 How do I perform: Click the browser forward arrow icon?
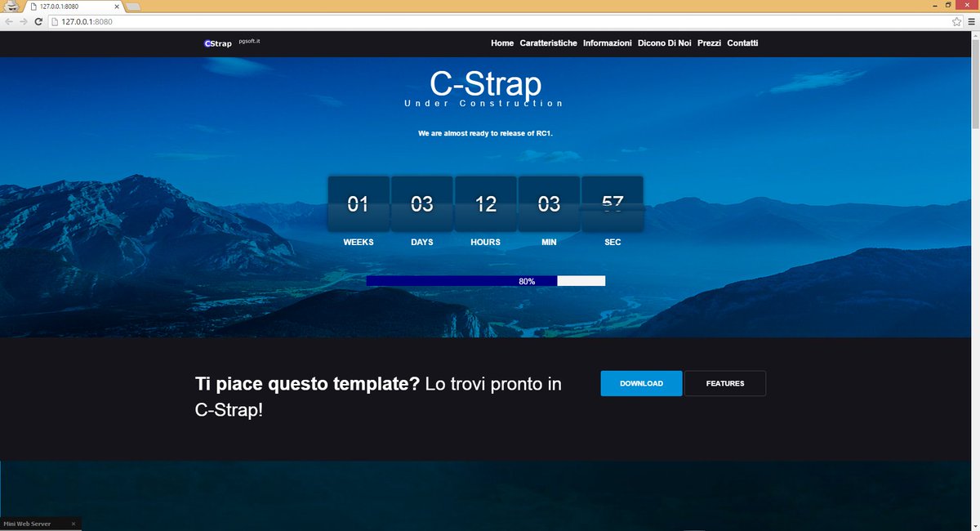(x=22, y=22)
